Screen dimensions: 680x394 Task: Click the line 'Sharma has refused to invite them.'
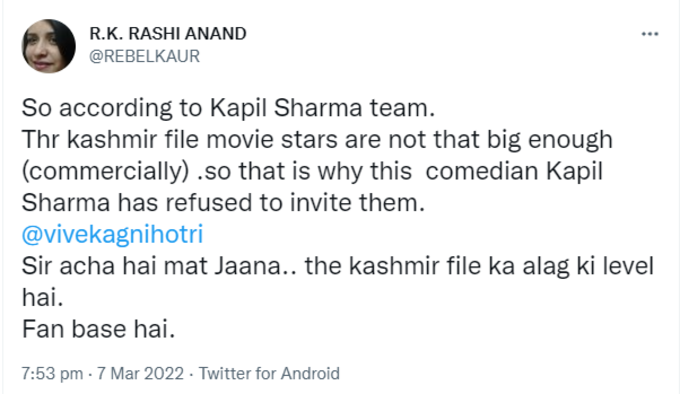tap(223, 203)
